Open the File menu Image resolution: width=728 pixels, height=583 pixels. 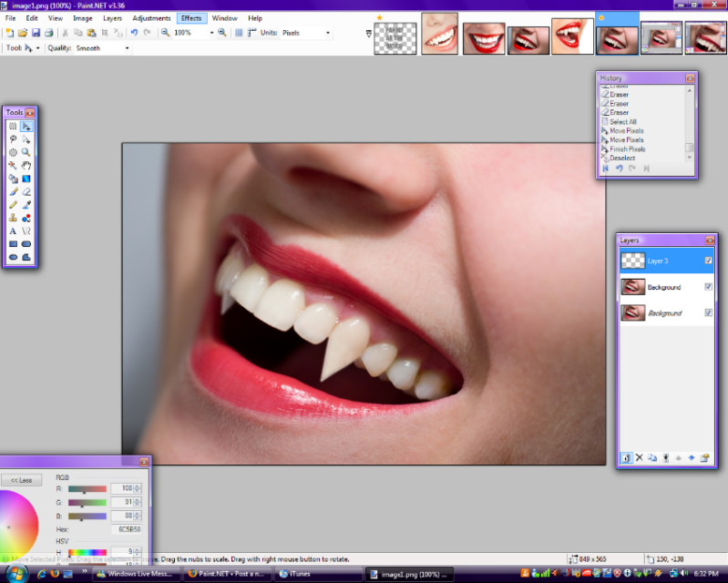(10, 18)
